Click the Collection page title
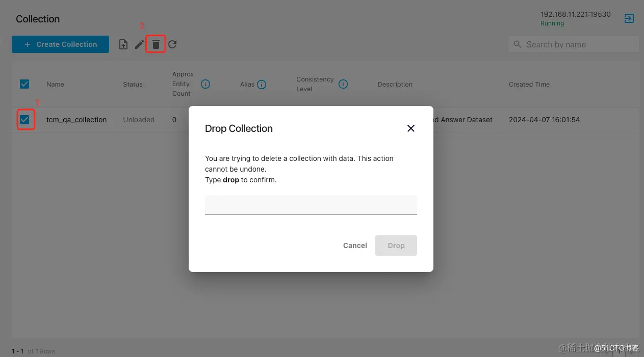644x357 pixels. [x=38, y=19]
